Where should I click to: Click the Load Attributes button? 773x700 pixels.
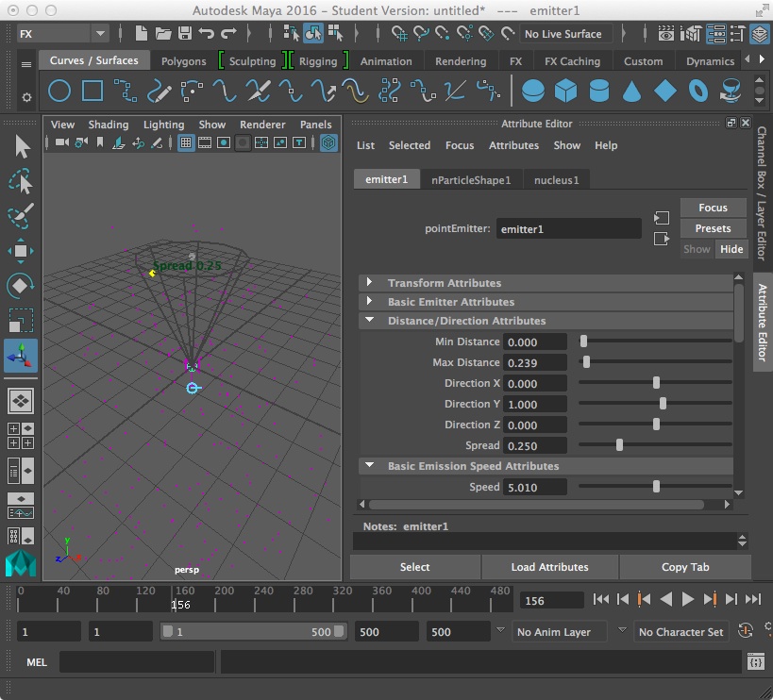[x=549, y=567]
